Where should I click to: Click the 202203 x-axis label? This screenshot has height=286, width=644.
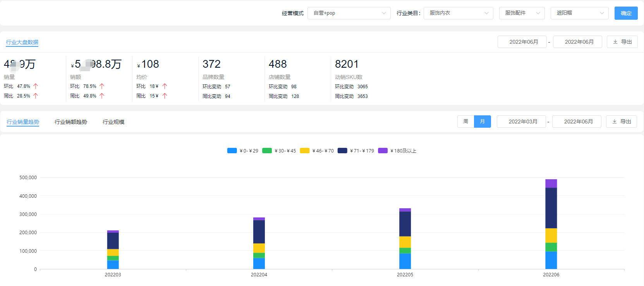tap(113, 275)
